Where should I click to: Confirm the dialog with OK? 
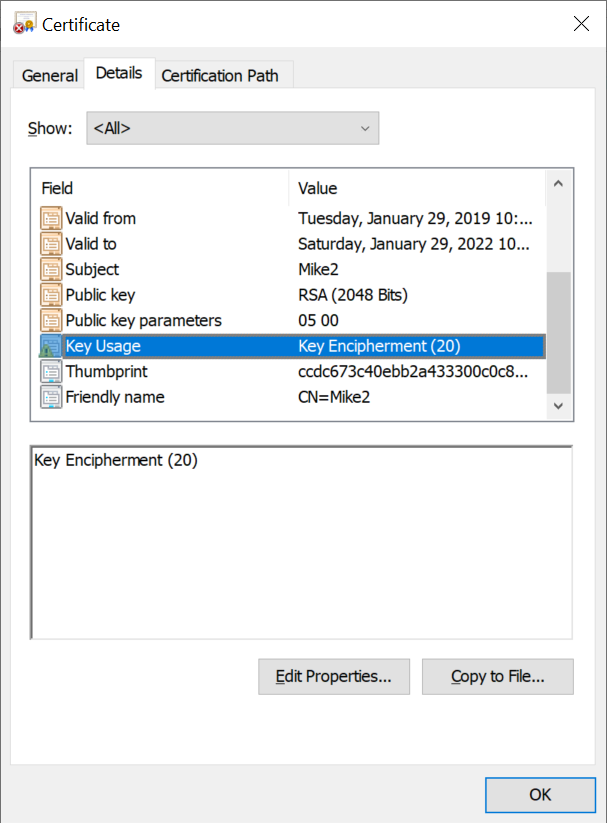pyautogui.click(x=539, y=796)
